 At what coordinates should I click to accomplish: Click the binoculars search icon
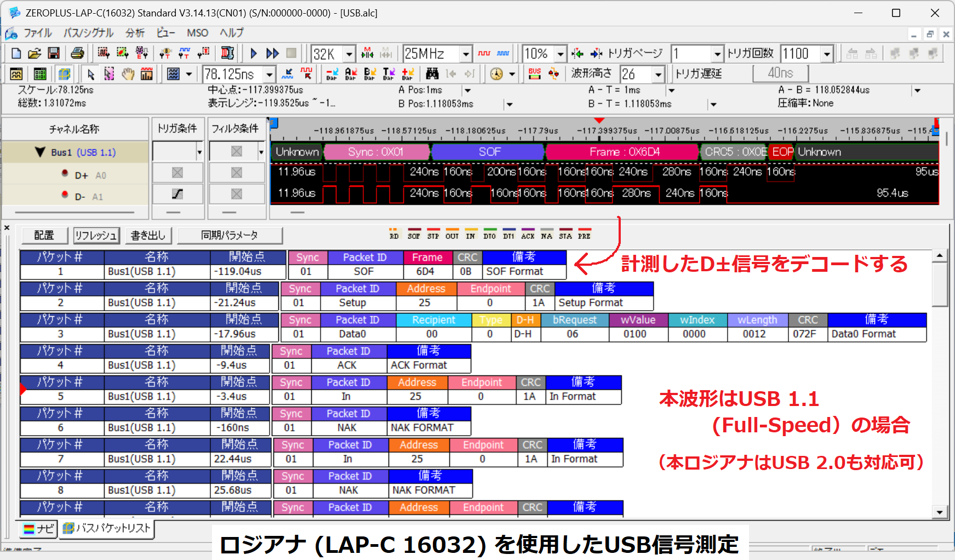432,73
